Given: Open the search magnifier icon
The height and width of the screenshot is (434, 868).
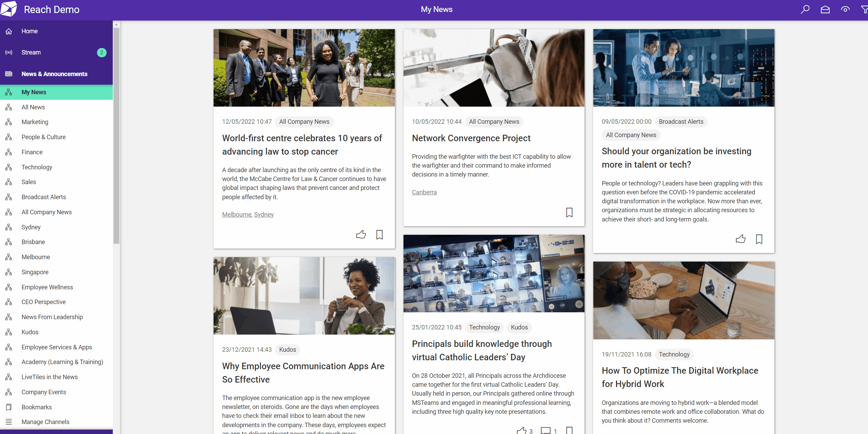Looking at the screenshot, I should 805,9.
